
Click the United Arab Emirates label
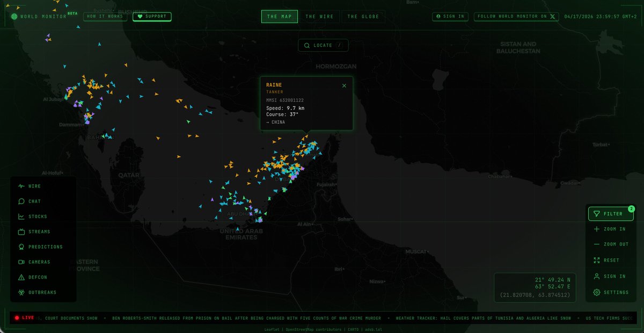[x=241, y=234]
